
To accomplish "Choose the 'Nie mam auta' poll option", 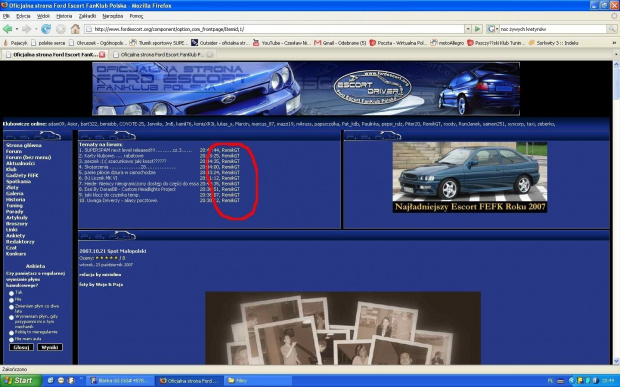I will click(x=11, y=340).
